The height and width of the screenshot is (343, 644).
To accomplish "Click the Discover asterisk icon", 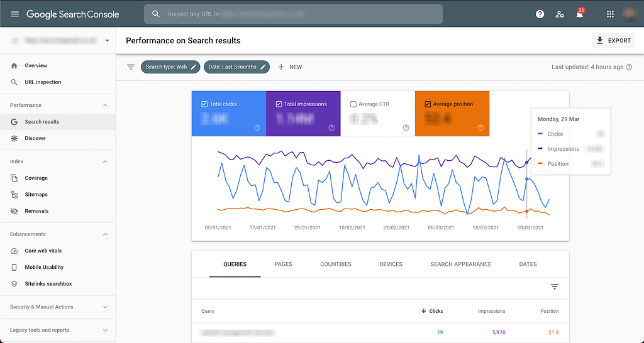I will pos(14,138).
